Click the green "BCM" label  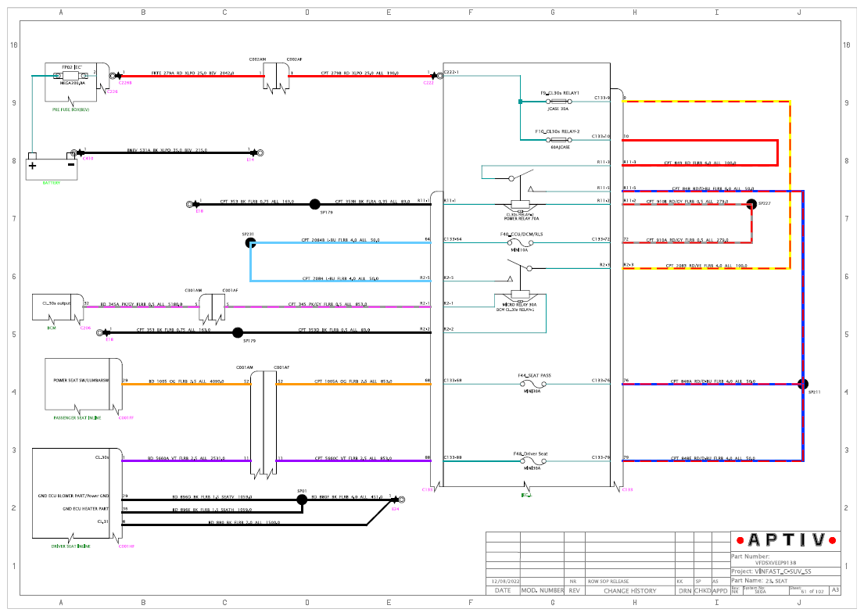pyautogui.click(x=52, y=328)
